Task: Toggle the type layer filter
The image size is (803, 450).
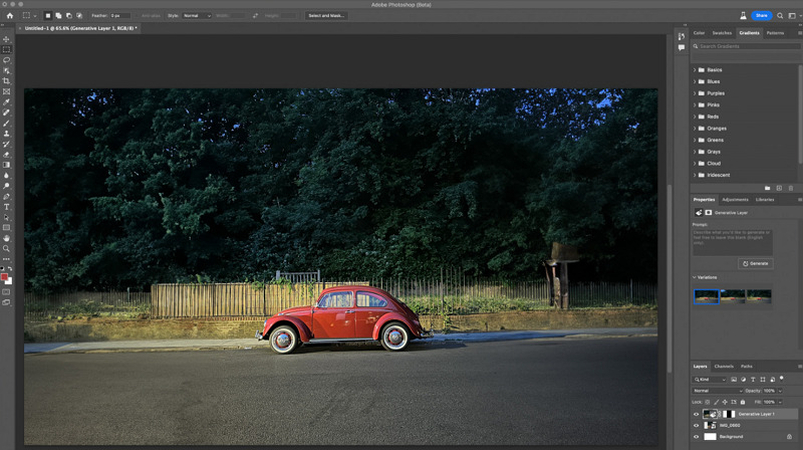Action: point(753,379)
